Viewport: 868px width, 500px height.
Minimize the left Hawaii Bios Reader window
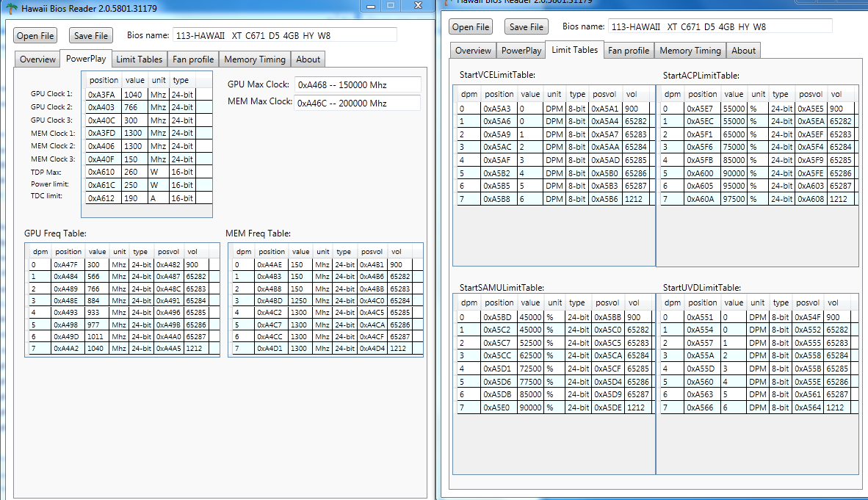371,6
